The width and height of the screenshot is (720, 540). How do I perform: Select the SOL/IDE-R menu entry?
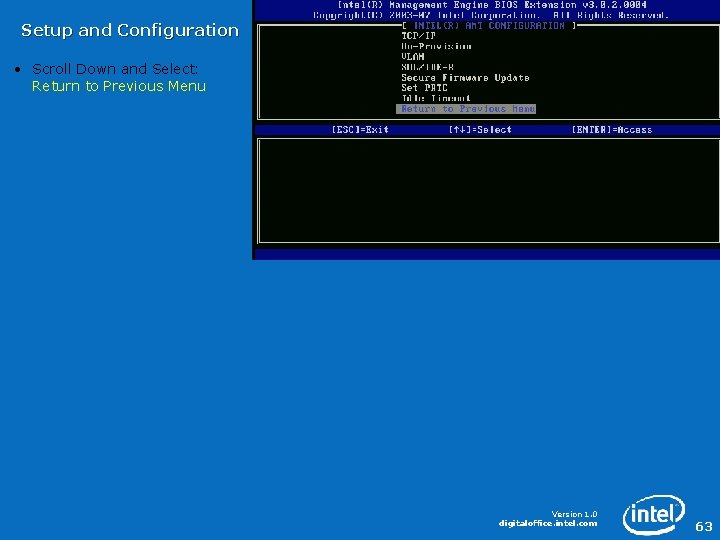click(428, 67)
